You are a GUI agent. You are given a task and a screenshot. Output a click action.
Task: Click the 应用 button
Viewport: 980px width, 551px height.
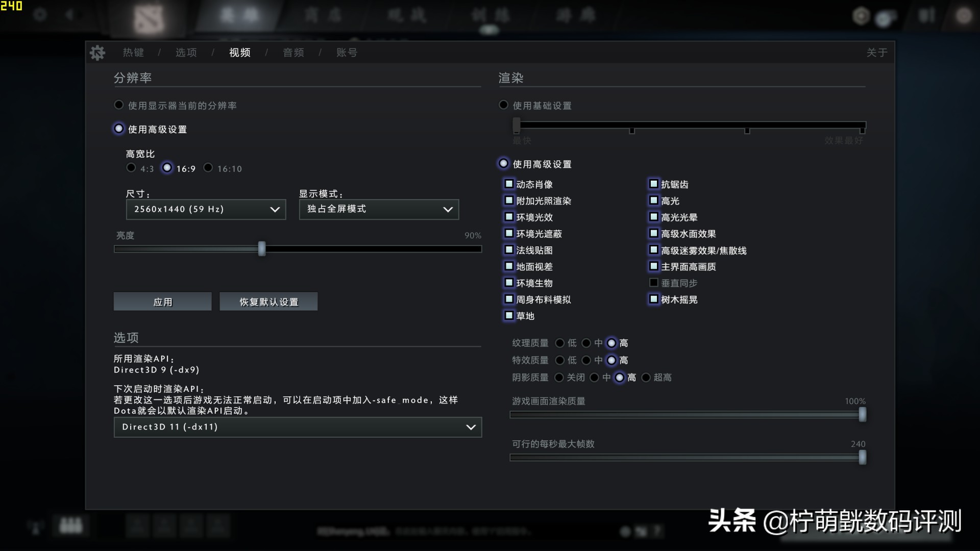point(162,302)
